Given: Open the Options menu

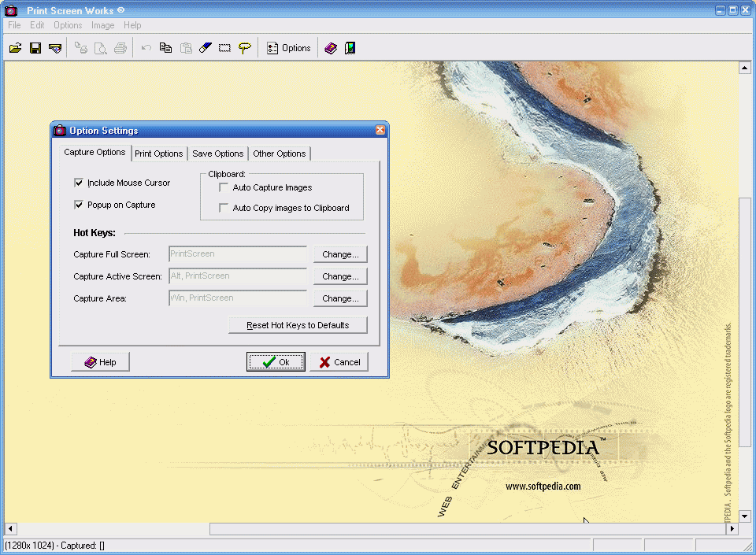Looking at the screenshot, I should click(68, 25).
